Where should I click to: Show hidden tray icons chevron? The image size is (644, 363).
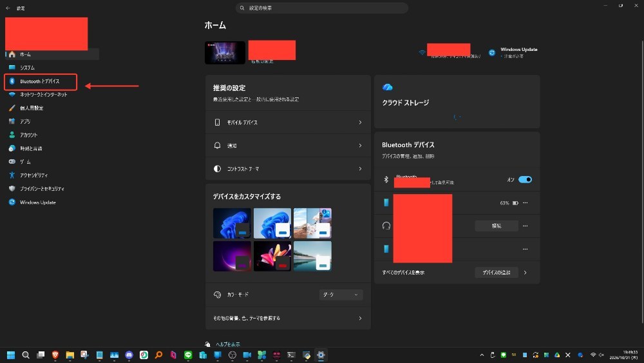click(482, 355)
